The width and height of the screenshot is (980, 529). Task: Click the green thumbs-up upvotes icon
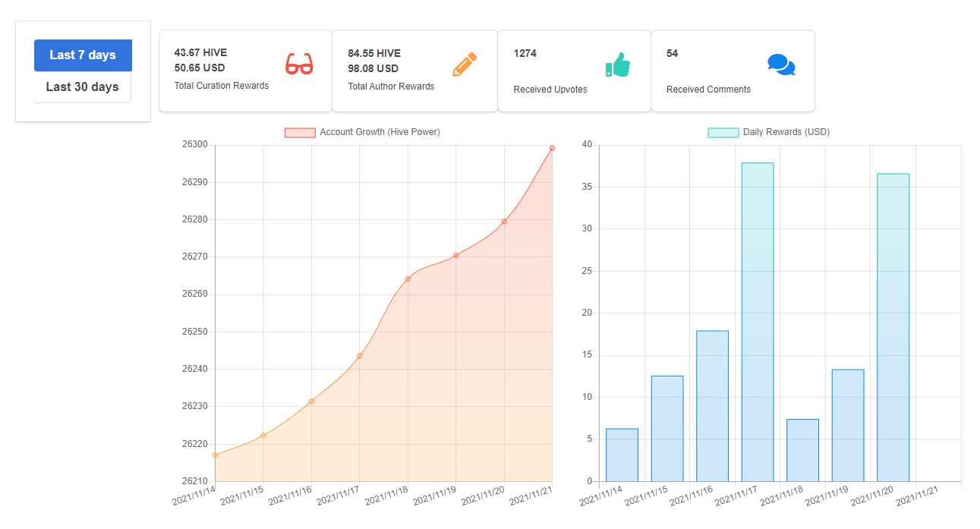click(x=617, y=65)
